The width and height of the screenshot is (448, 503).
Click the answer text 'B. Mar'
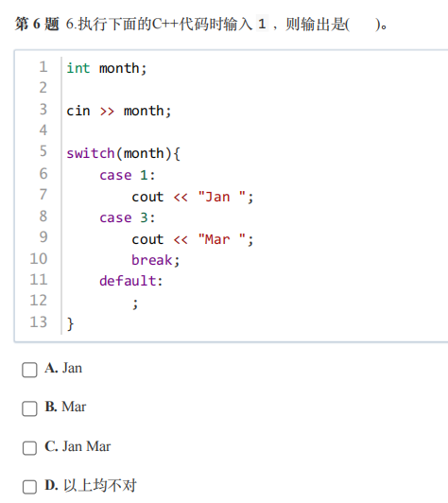pyautogui.click(x=65, y=407)
